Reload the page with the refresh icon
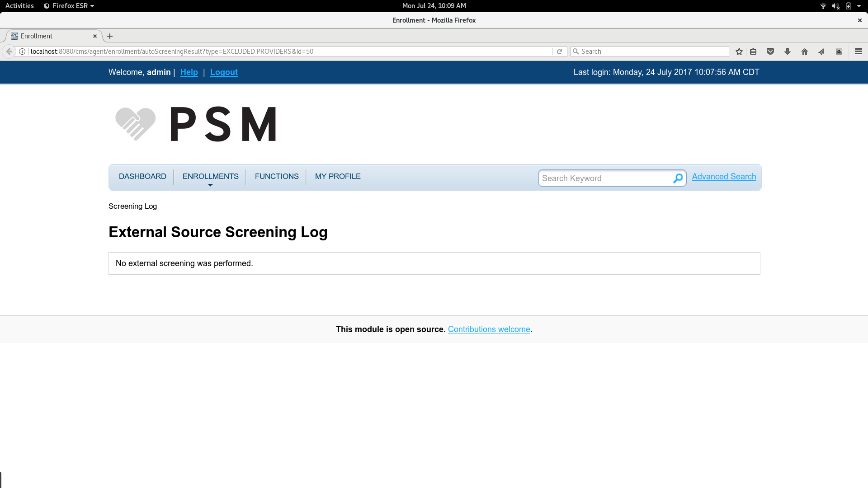 point(560,51)
